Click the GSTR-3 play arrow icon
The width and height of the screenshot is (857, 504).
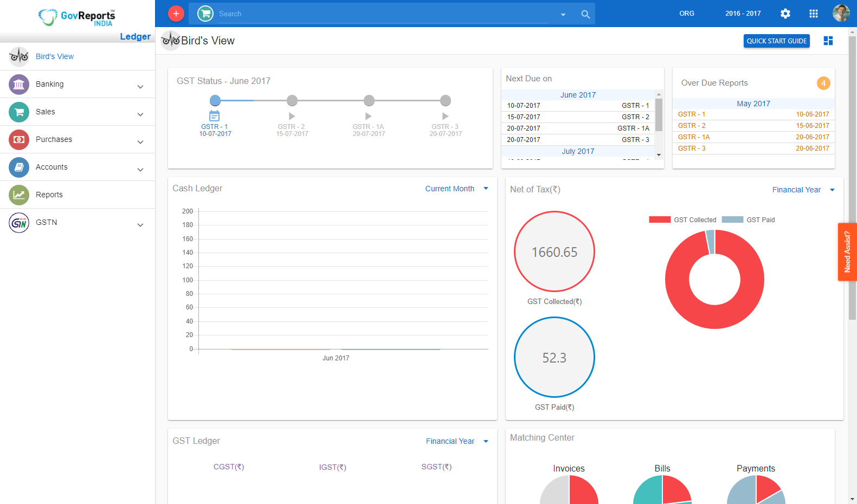click(x=446, y=116)
